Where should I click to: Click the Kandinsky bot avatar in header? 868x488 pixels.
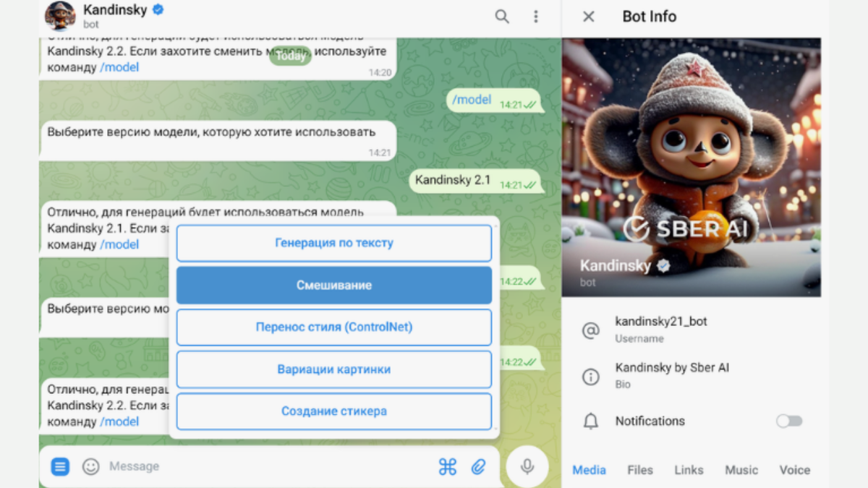(x=60, y=16)
